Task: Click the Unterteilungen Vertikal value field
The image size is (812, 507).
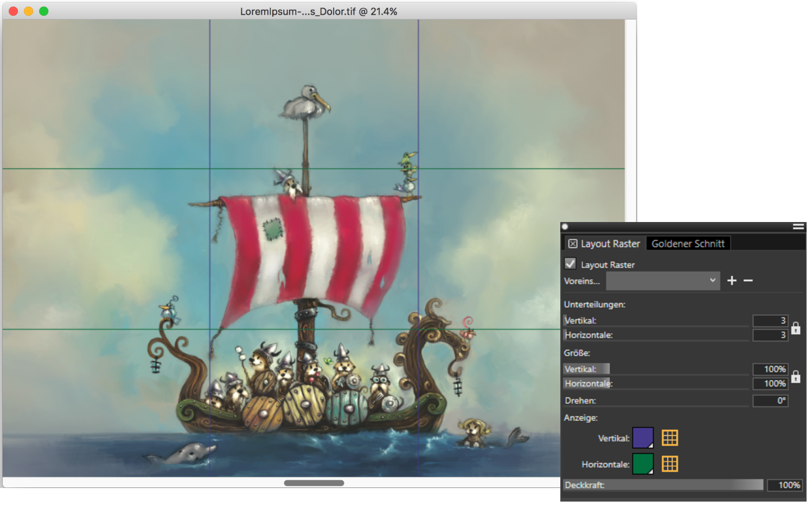Action: (x=770, y=321)
